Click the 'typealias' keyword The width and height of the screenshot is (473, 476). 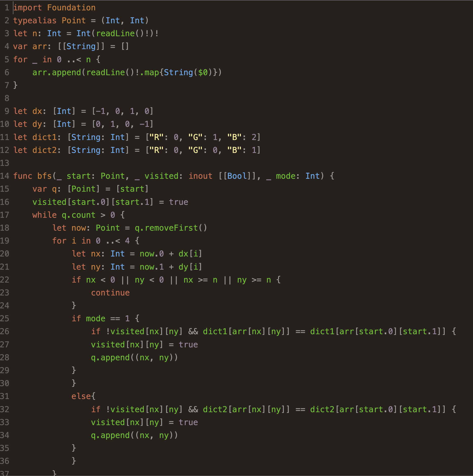pyautogui.click(x=35, y=21)
